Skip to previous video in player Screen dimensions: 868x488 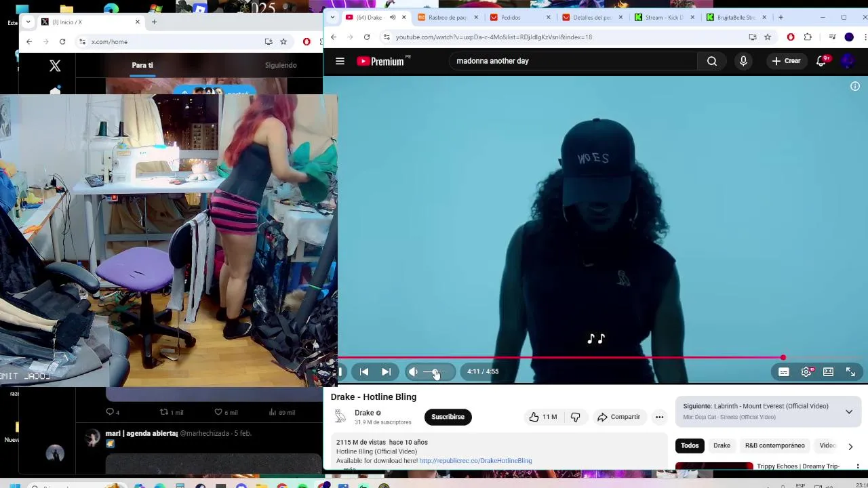(364, 371)
